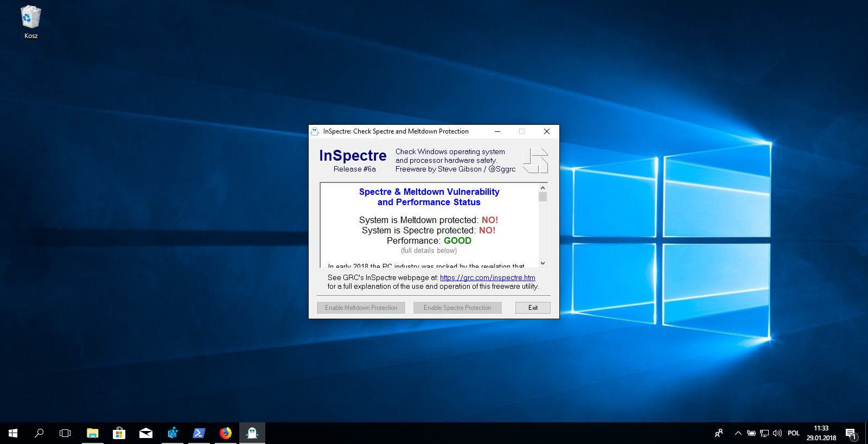Click 'System is Meltdown protected: NO!' line
Image resolution: width=868 pixels, height=444 pixels.
[429, 220]
